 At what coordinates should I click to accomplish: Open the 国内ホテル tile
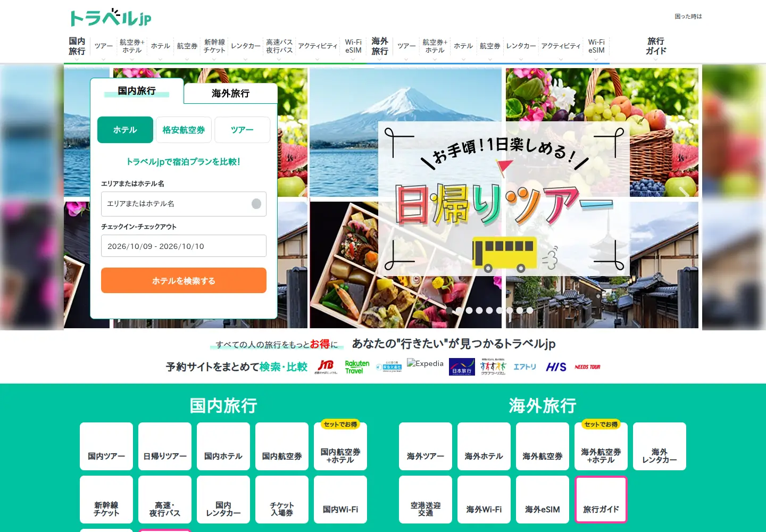pos(223,446)
